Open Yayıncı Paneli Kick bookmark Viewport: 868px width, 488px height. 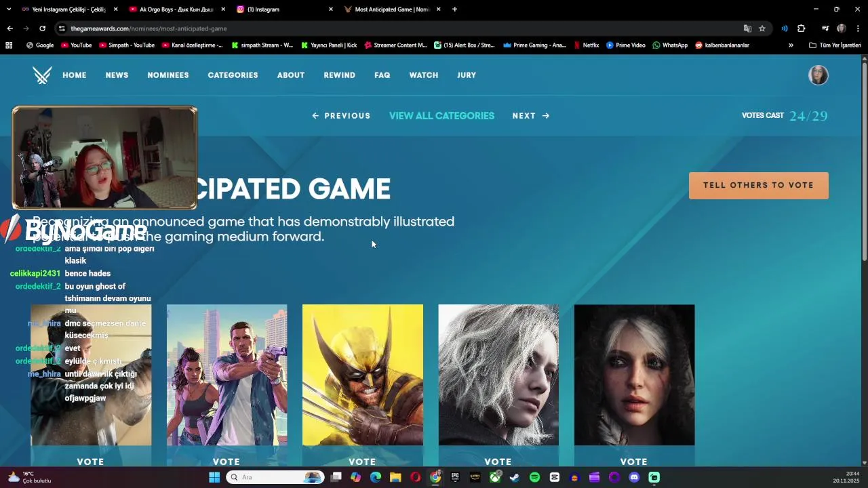[x=328, y=45]
